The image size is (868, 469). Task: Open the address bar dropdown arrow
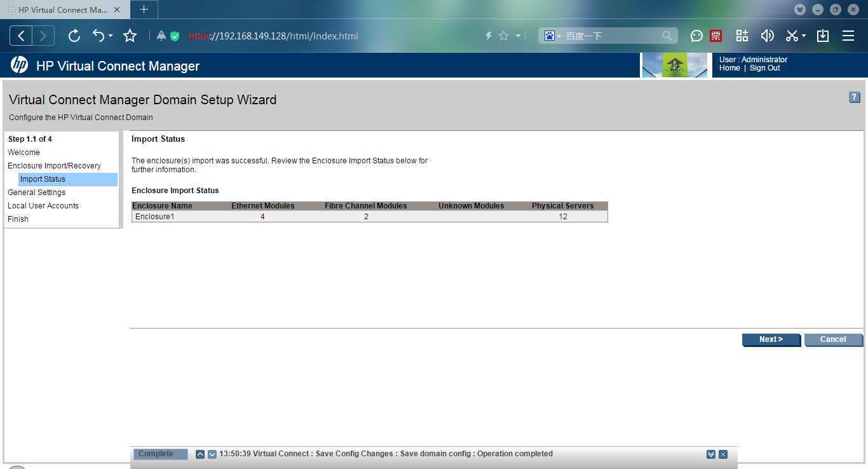tap(518, 36)
